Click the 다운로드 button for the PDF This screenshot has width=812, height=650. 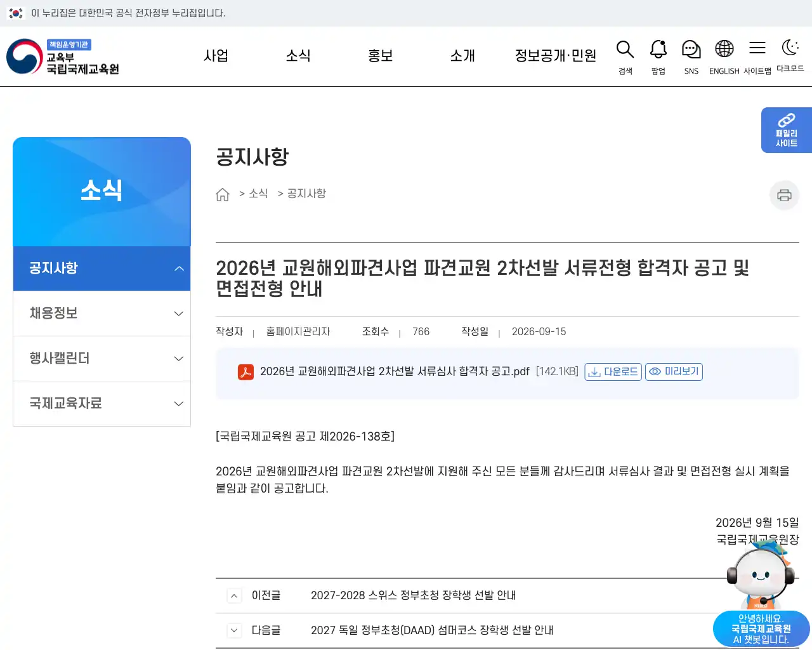coord(613,372)
